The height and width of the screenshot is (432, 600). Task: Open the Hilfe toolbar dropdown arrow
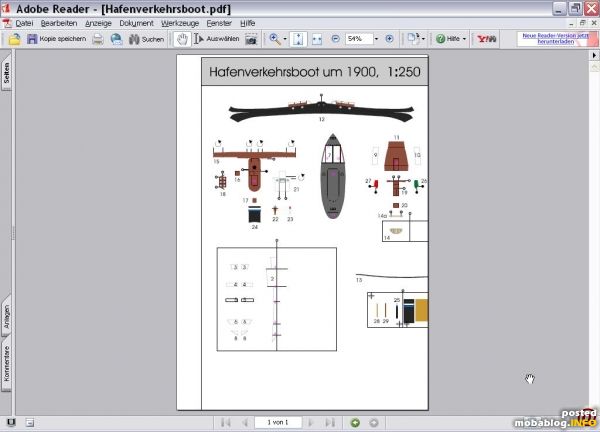pos(464,39)
